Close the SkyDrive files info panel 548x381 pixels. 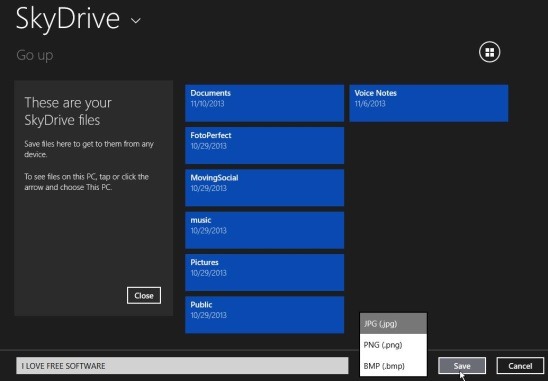coord(144,296)
